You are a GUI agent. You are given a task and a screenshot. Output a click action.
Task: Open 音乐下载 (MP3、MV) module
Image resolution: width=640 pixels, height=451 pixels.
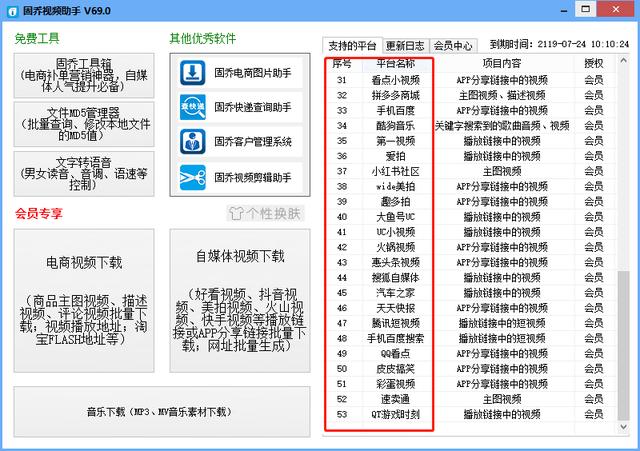(162, 412)
